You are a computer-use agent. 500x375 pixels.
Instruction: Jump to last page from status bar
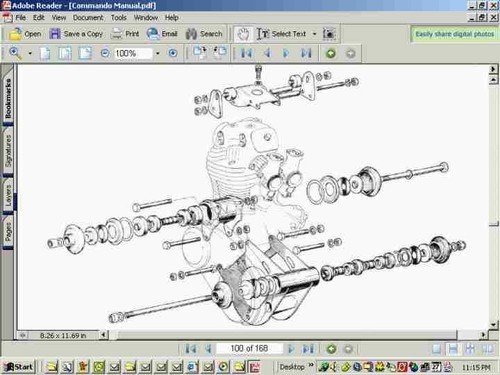(308, 349)
